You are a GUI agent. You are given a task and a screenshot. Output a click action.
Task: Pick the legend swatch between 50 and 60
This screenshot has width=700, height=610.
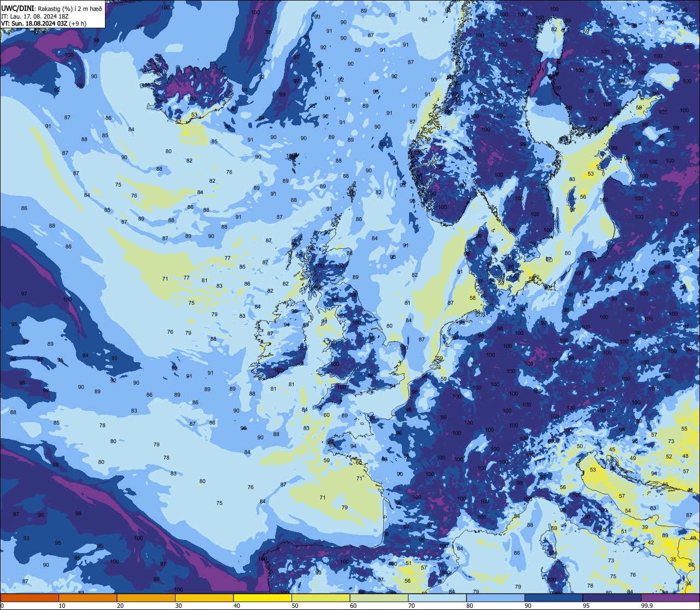click(321, 597)
